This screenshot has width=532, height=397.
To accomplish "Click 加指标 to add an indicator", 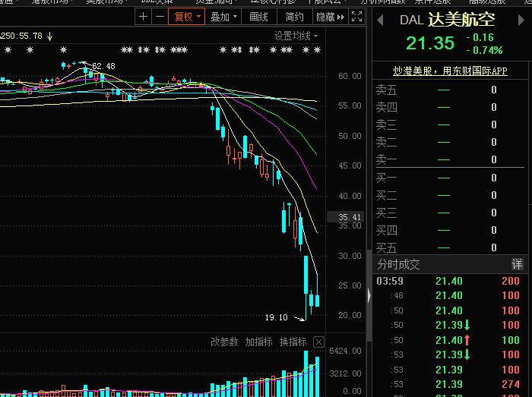I will coord(258,342).
